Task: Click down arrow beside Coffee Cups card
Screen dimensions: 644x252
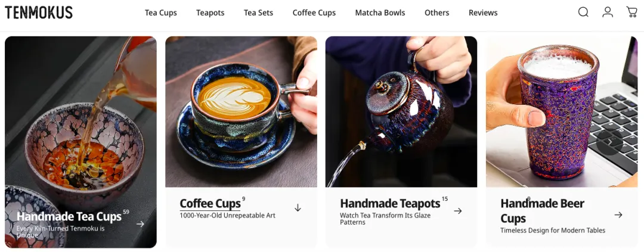Action: [298, 208]
